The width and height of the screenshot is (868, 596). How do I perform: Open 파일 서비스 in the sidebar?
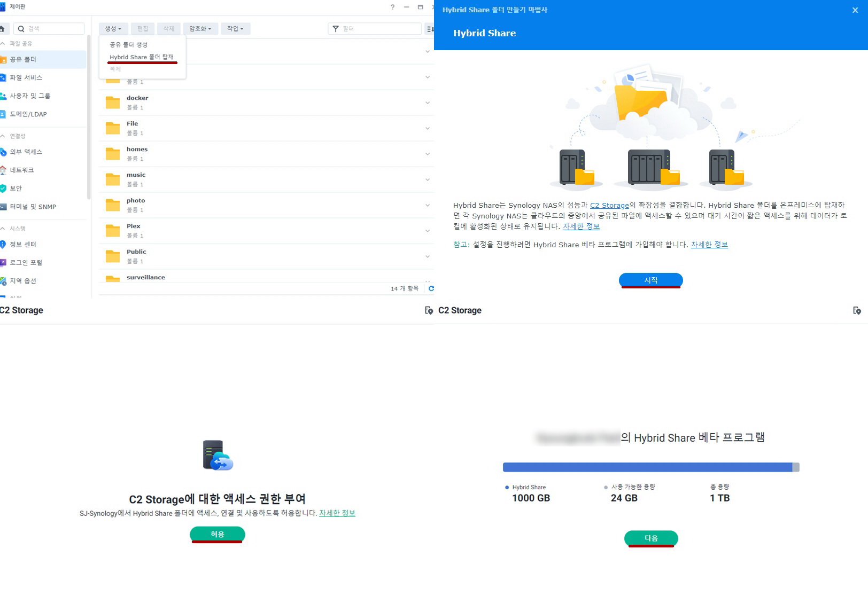(43, 77)
